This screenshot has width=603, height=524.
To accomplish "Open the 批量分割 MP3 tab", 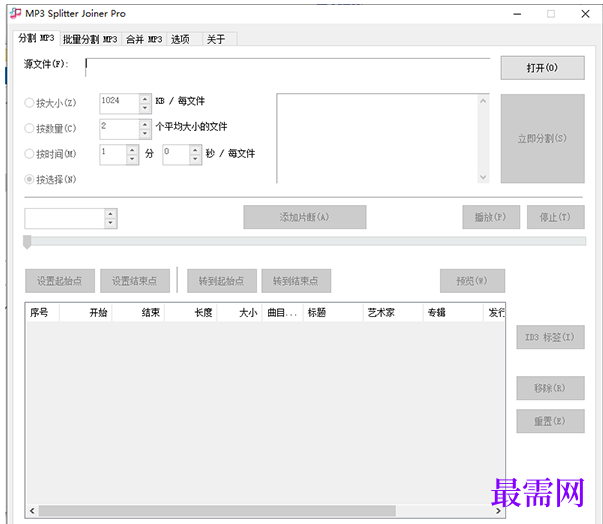I will point(90,39).
